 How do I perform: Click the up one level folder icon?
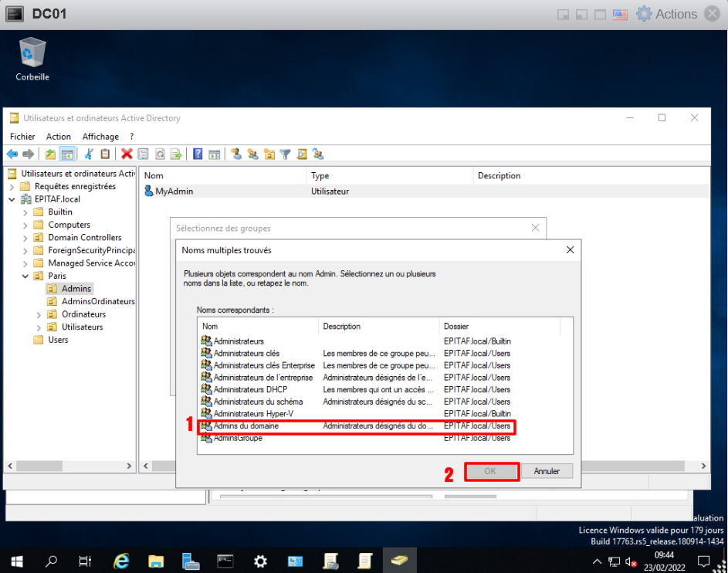[51, 154]
